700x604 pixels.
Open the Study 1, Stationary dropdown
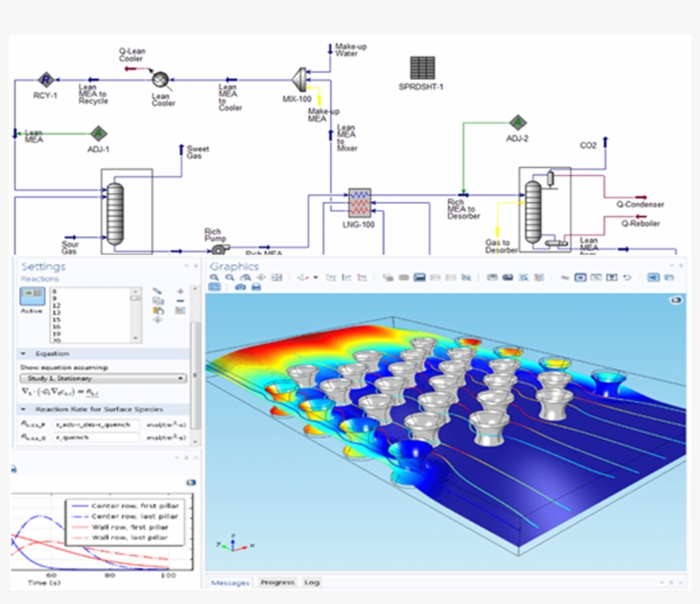point(102,378)
